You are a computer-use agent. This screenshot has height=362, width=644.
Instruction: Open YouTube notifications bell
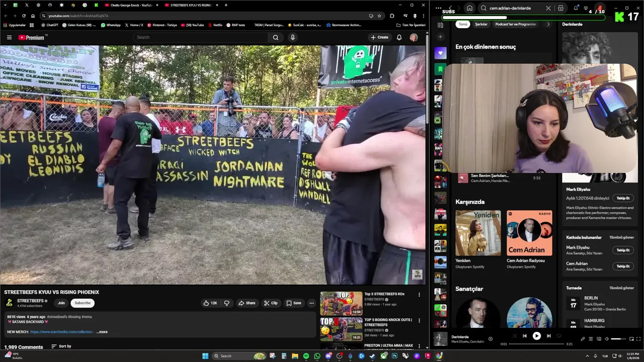tap(399, 37)
